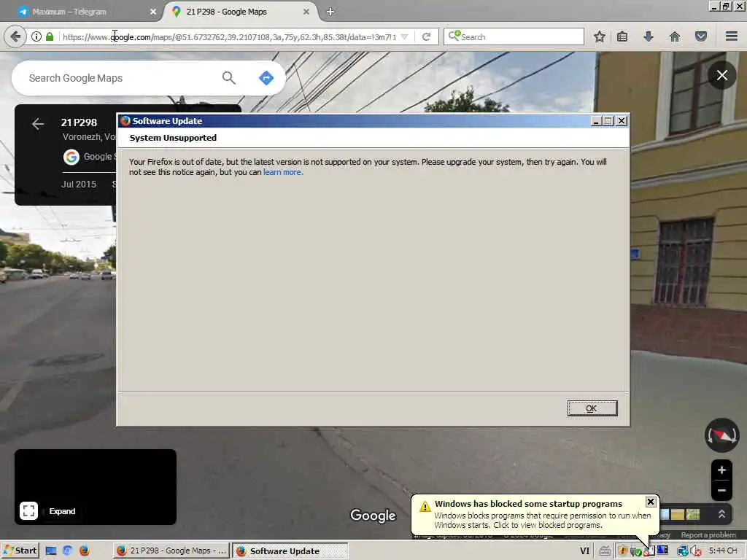Open the Firefox hamburger menu
The image size is (747, 560).
pos(732,36)
